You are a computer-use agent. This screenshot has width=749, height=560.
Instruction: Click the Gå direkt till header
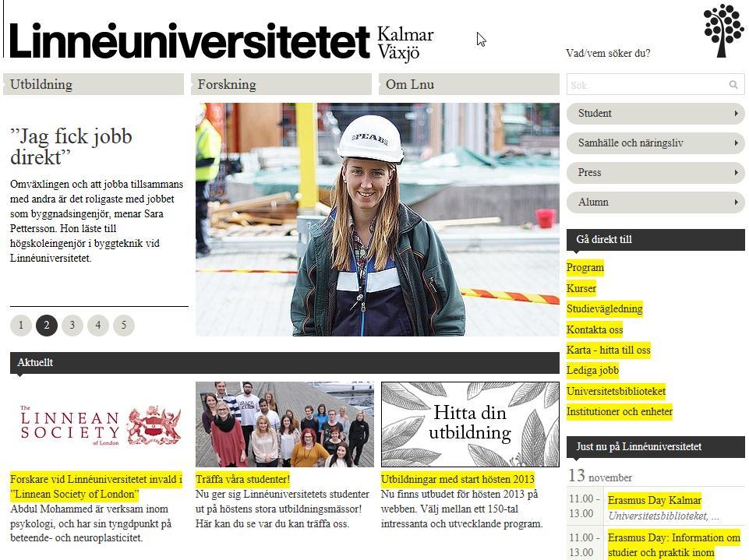click(x=655, y=240)
